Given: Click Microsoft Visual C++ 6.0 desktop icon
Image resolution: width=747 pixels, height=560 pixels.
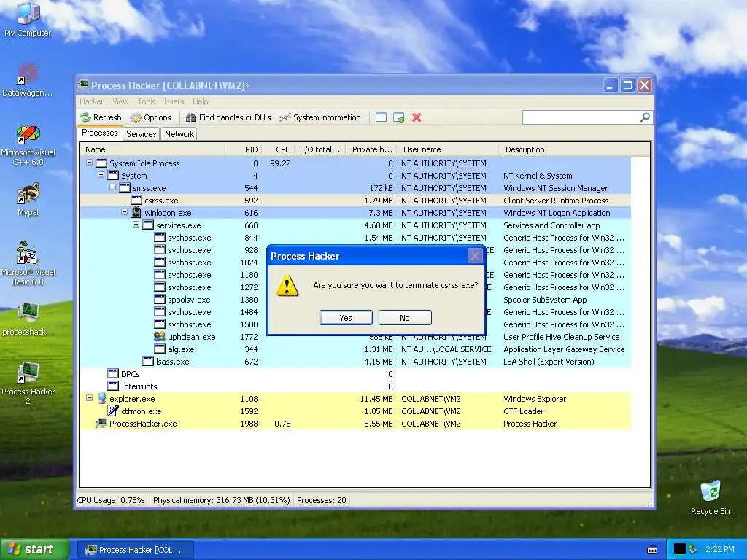Looking at the screenshot, I should [x=28, y=145].
